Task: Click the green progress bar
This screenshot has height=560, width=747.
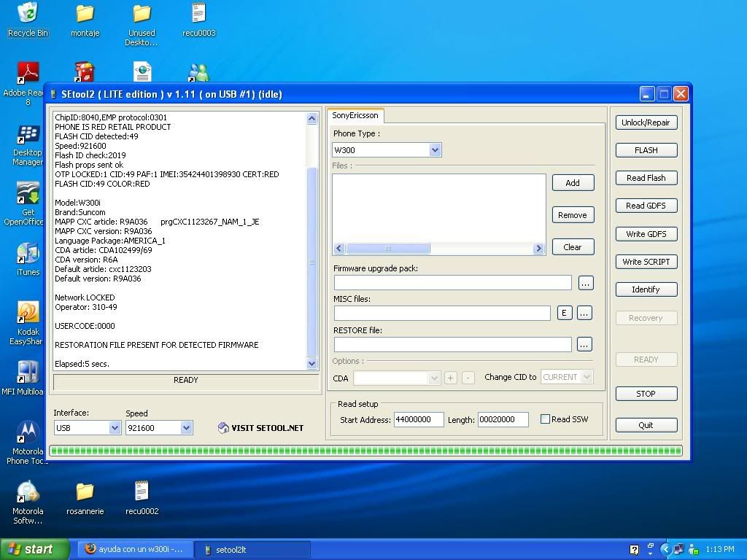Action: 366,451
